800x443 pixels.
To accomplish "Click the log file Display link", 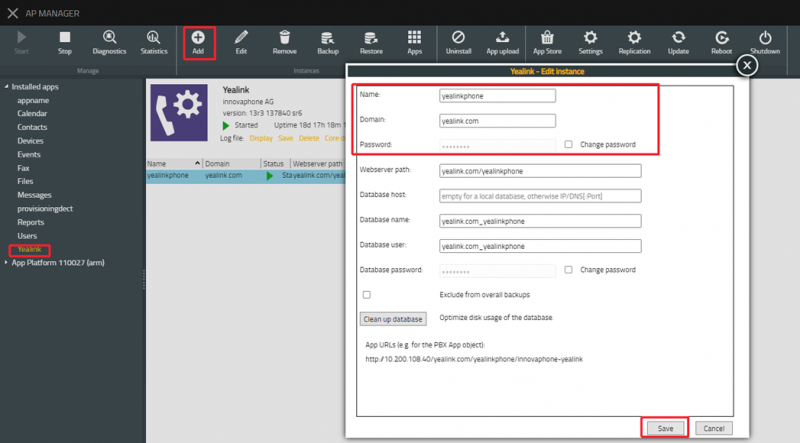I will coord(261,138).
